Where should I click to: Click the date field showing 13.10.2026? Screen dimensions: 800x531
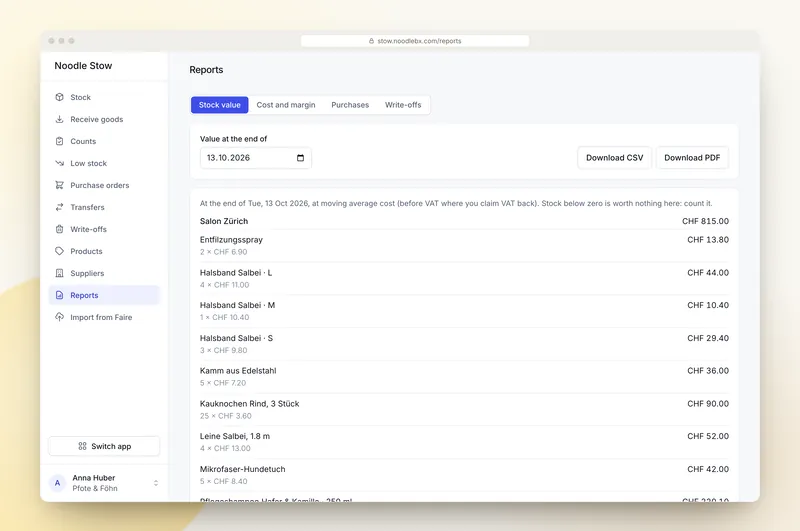click(x=256, y=158)
